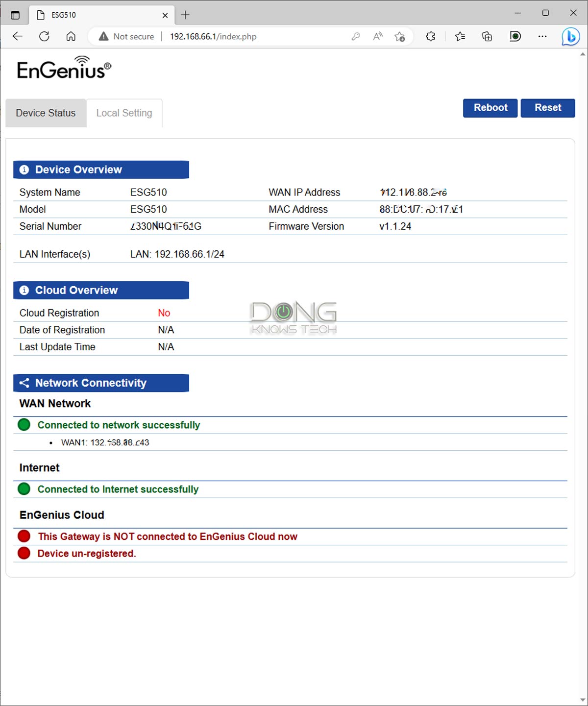Click the Device Overview section header
588x706 pixels.
click(101, 170)
